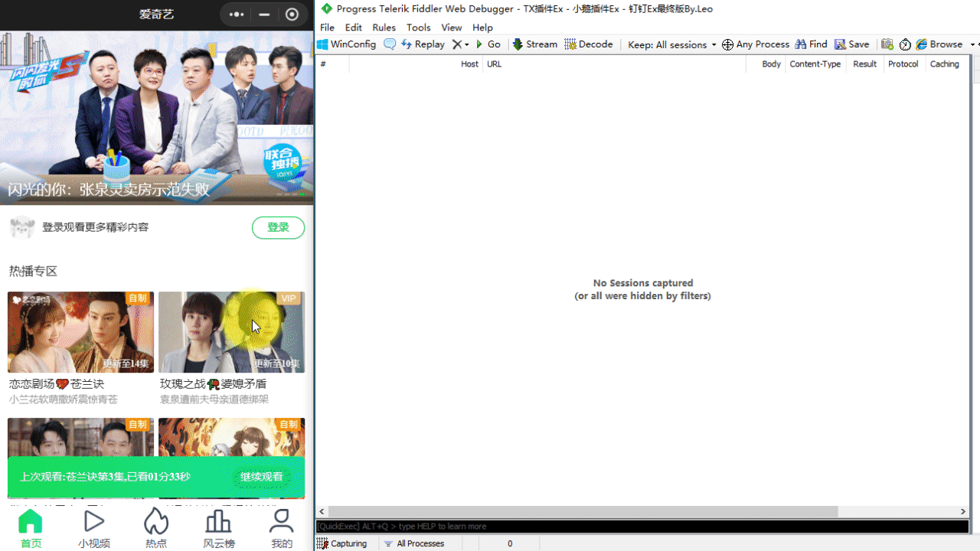
Task: Open the Remove sessions X dropdown
Action: (x=460, y=44)
